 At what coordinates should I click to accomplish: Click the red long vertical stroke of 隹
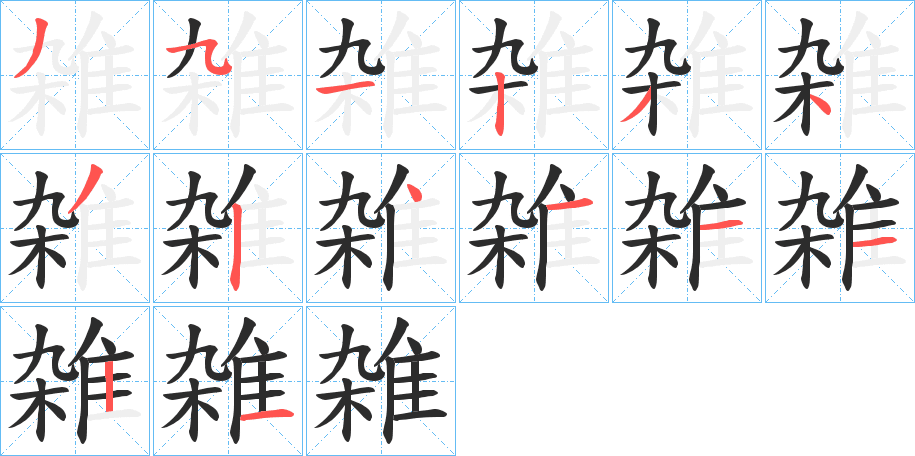click(235, 246)
